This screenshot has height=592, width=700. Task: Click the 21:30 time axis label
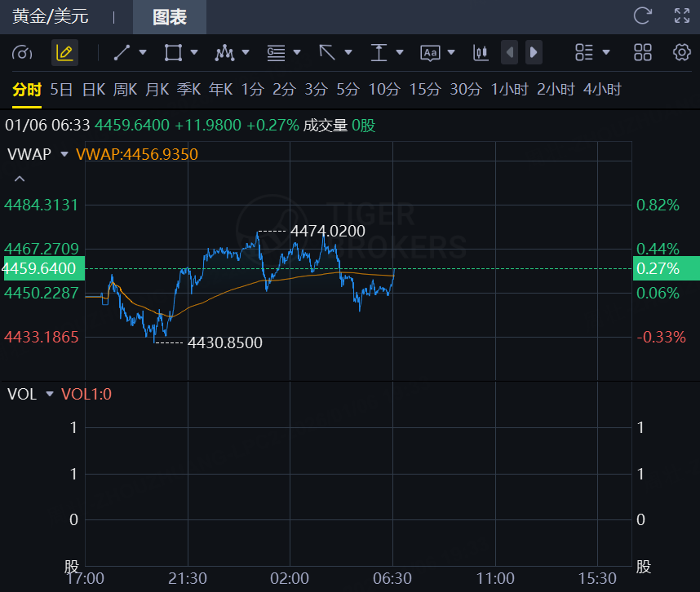(x=188, y=579)
